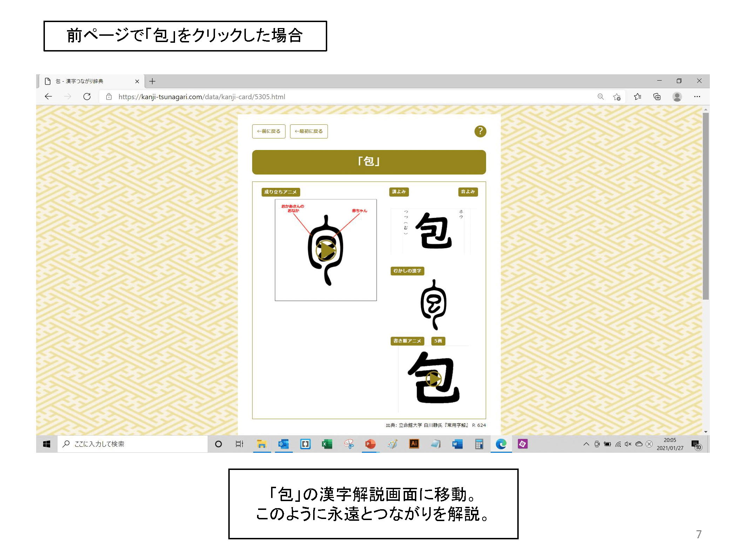
Task: Click the browser refresh icon
Action: pyautogui.click(x=87, y=97)
